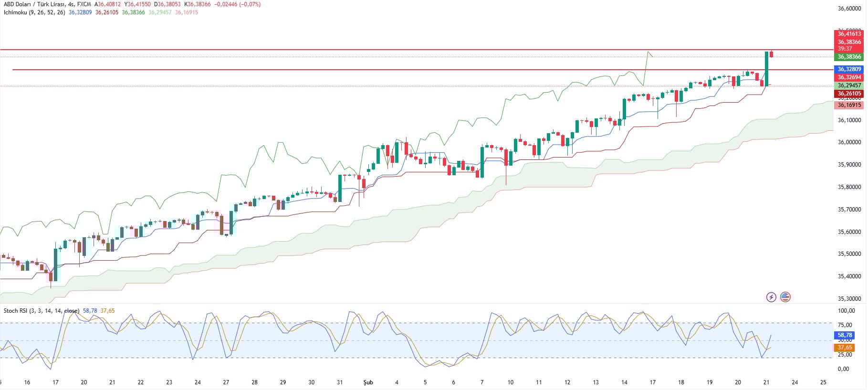Click the 58,78 value in Stoch RSI legend
The width and height of the screenshot is (868, 391).
tap(90, 311)
